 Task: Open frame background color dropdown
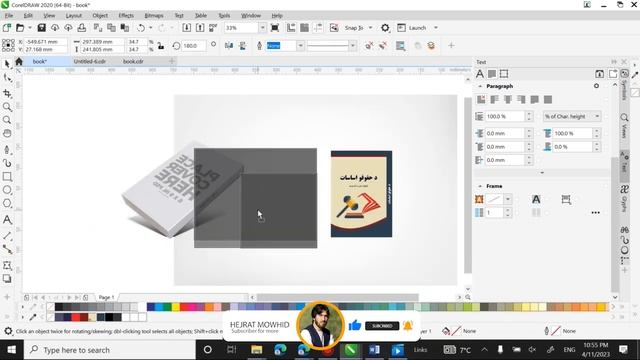508,199
